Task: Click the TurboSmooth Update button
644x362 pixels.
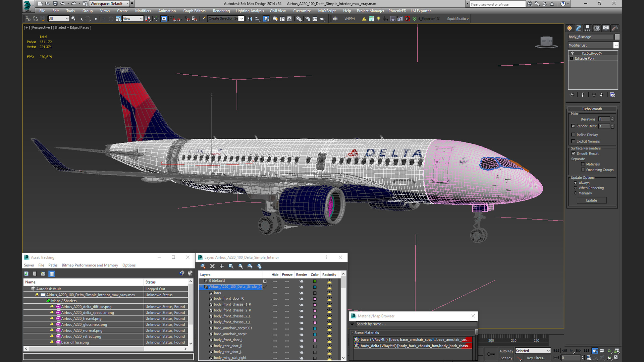Action: pyautogui.click(x=591, y=200)
